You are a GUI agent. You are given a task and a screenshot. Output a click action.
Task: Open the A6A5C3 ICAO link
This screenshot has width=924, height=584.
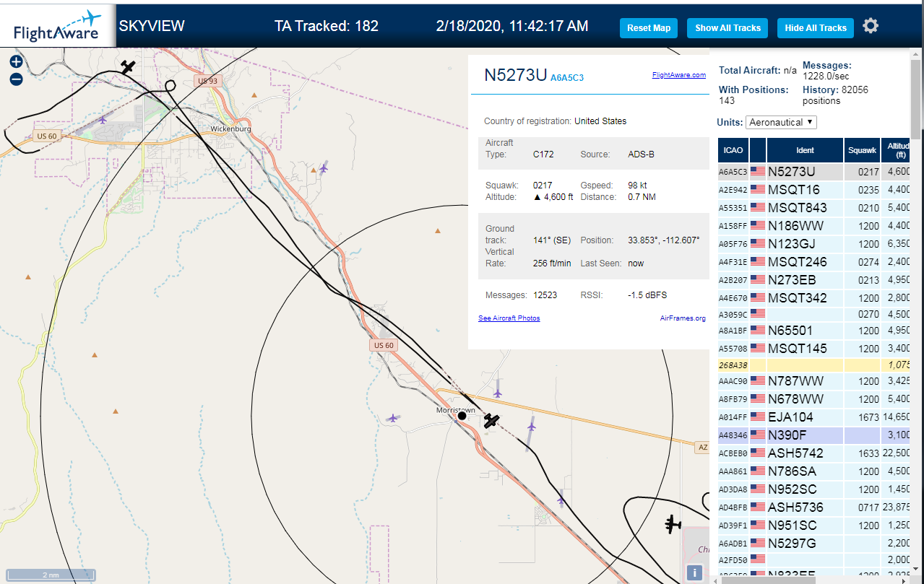[x=567, y=77]
